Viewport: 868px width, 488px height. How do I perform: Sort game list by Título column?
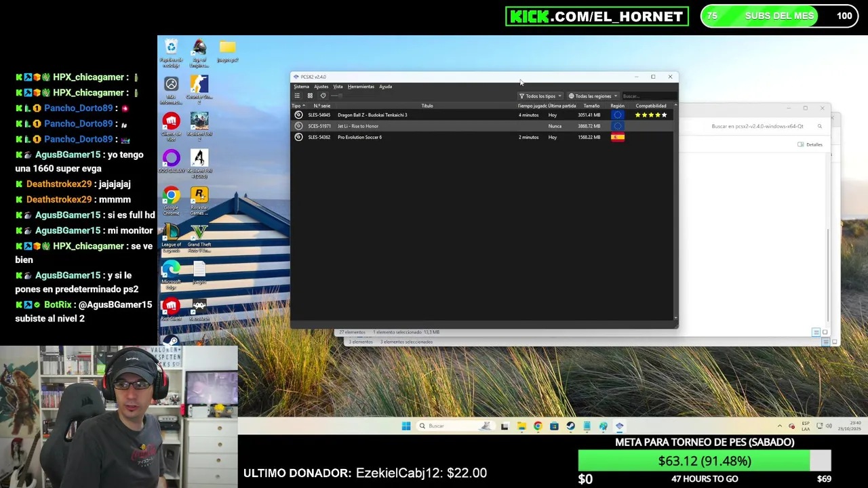click(427, 106)
